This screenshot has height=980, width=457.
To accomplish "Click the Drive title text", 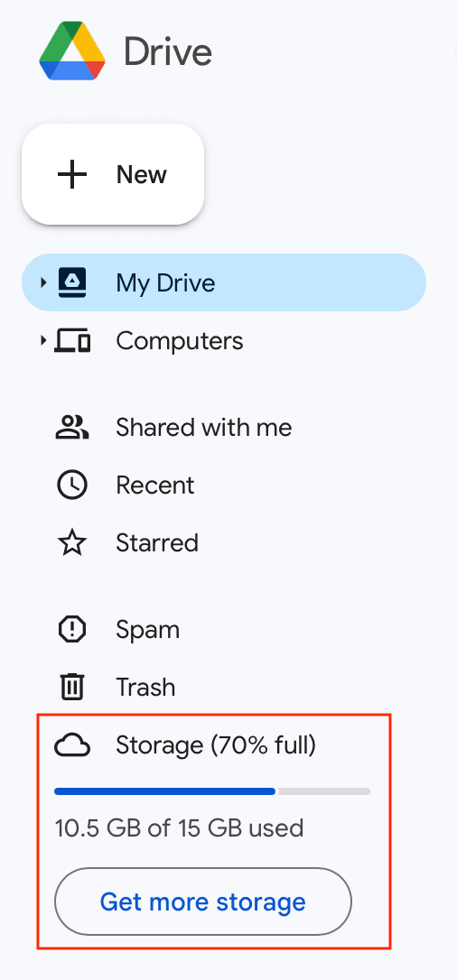I will (168, 51).
